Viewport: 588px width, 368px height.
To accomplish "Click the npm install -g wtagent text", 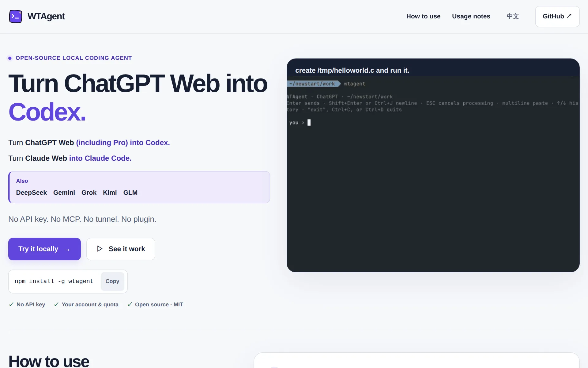I will [54, 281].
